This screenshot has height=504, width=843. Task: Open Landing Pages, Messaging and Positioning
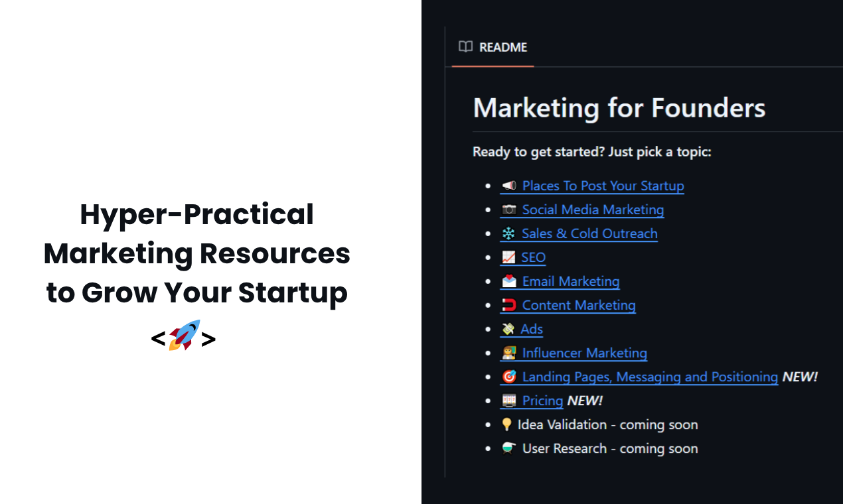[x=650, y=377]
